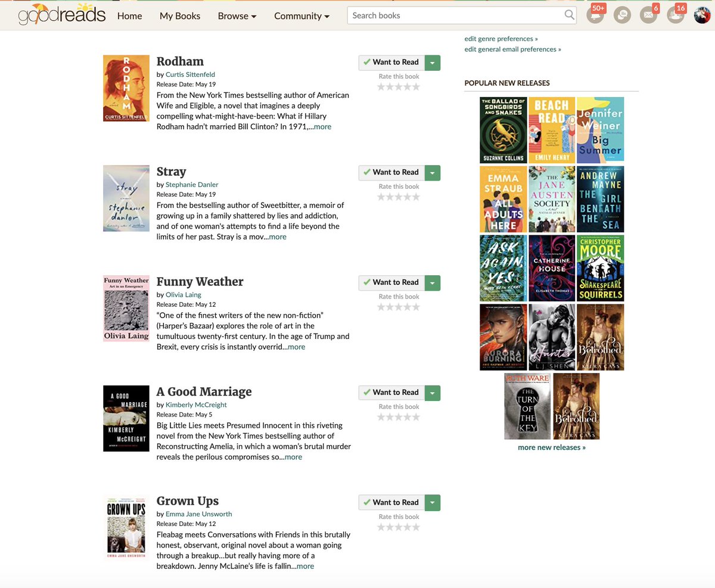Toggle Want to Read for Grown Ups

pyautogui.click(x=391, y=502)
